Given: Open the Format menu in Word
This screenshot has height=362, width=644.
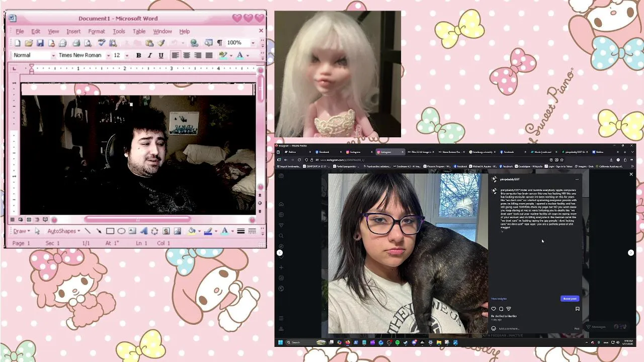Looking at the screenshot, I should (x=97, y=31).
